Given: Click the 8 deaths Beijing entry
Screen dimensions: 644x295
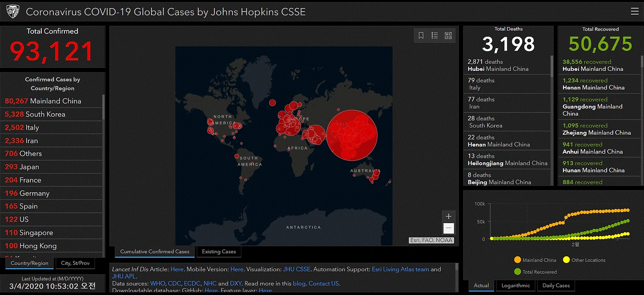Looking at the screenshot, I should coord(507,178).
